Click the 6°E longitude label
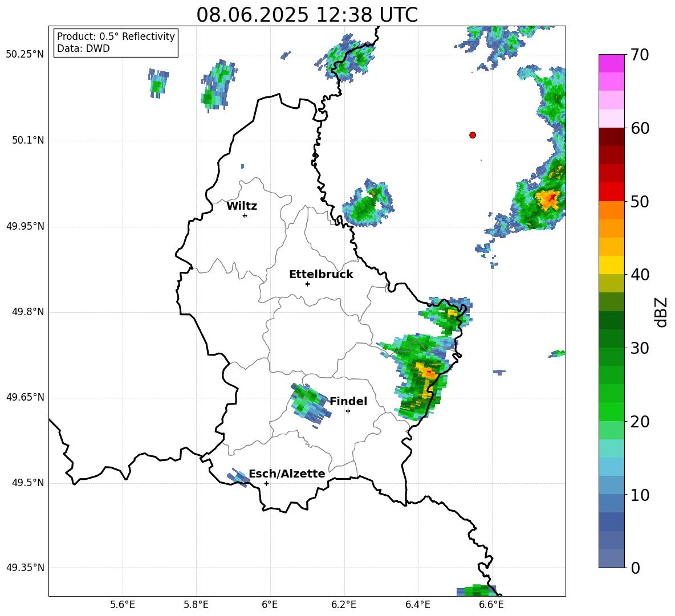Viewport: 675px width, 616px height. tap(270, 605)
